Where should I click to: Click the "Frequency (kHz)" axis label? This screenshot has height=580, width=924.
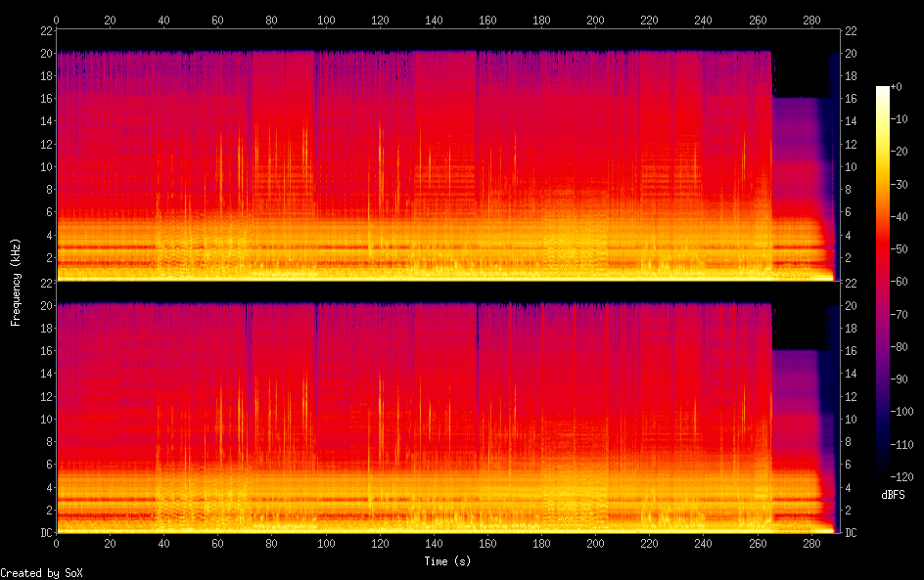pyautogui.click(x=16, y=282)
